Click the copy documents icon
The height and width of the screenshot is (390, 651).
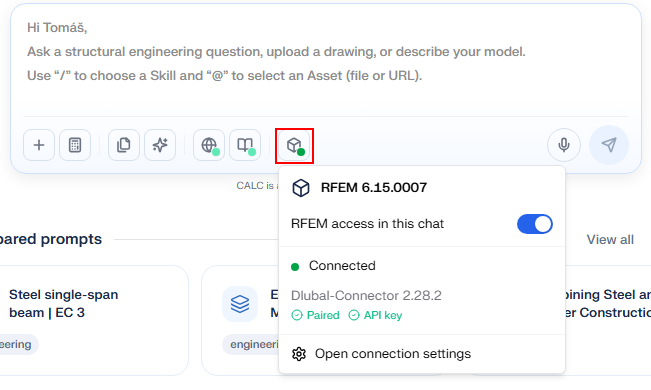click(x=124, y=145)
